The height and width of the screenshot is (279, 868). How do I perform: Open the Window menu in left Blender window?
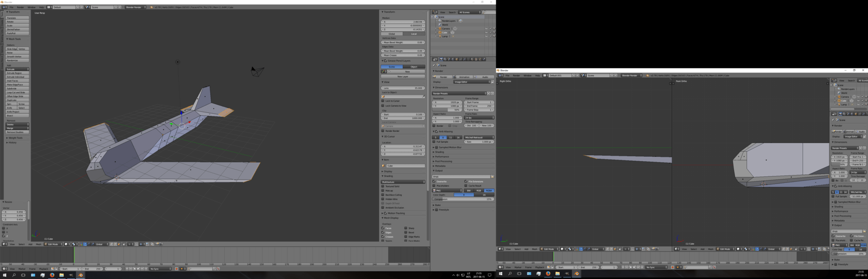(x=31, y=7)
